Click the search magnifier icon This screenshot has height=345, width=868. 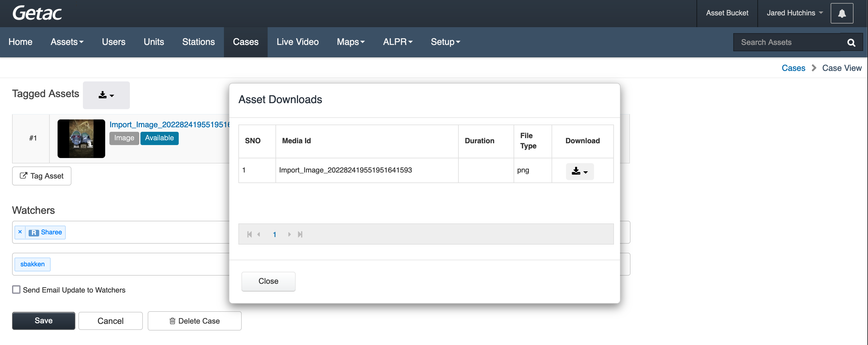[851, 42]
